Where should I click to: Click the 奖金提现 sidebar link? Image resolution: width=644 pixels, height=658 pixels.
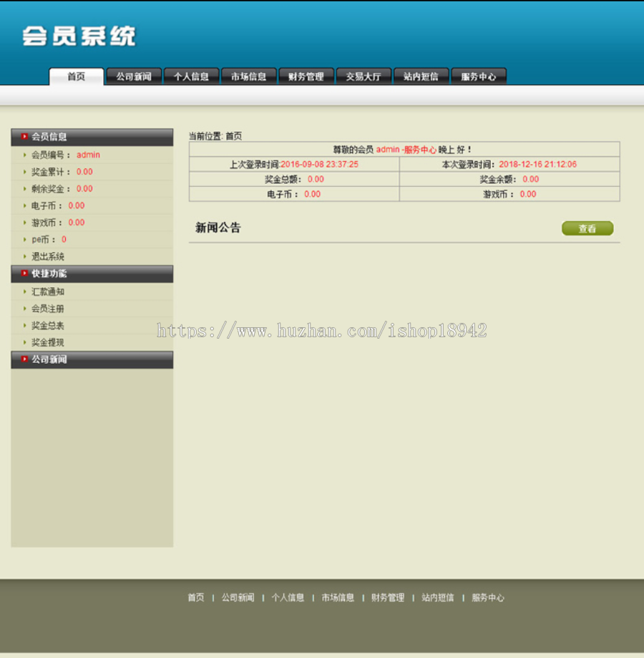48,342
